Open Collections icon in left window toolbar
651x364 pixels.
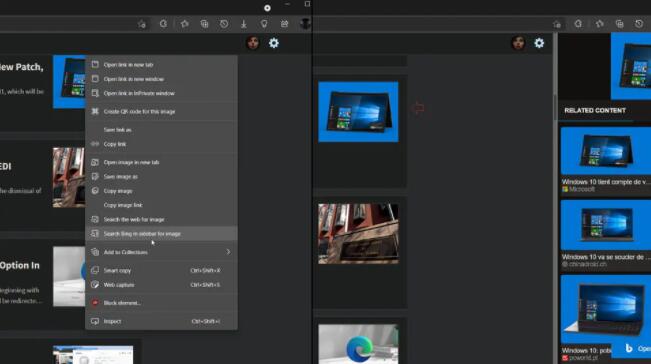coord(204,24)
